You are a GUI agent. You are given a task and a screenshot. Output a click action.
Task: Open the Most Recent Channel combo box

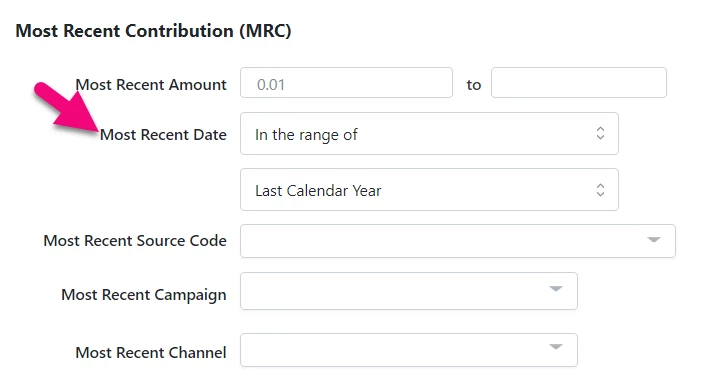tap(409, 350)
